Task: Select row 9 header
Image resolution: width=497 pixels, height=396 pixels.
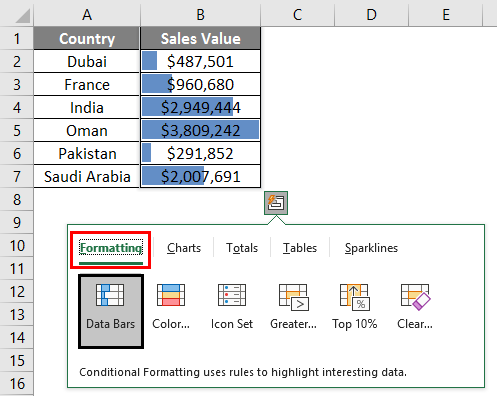Action: pyautogui.click(x=17, y=222)
